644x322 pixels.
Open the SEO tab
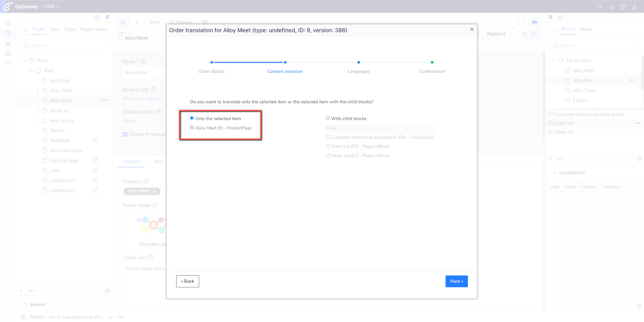(x=159, y=161)
